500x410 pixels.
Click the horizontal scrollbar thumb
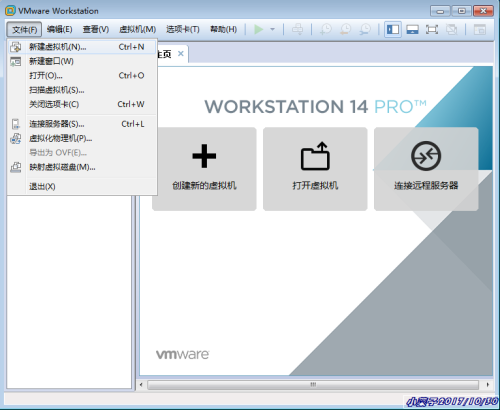[x=313, y=385]
